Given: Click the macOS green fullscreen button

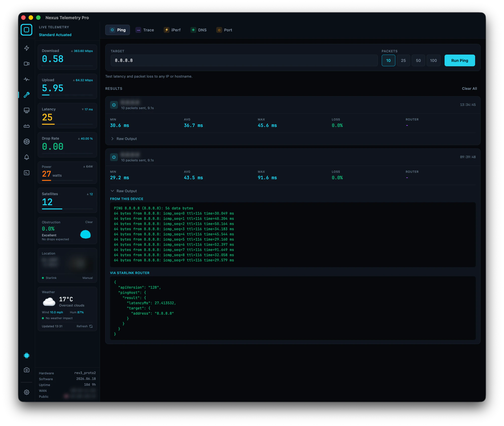Looking at the screenshot, I should 38,18.
